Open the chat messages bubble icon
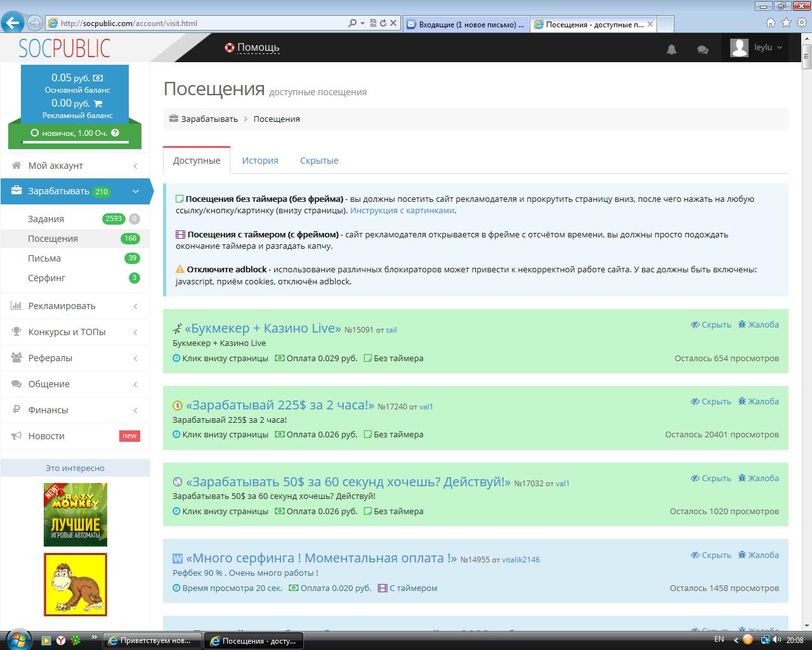Screen dimensions: 812x650 tap(702, 49)
